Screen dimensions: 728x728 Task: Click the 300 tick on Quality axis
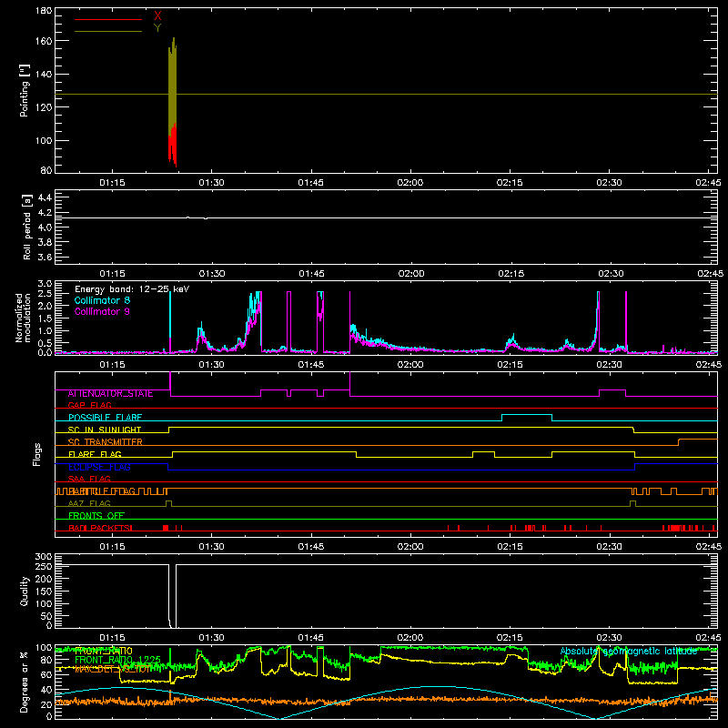click(x=44, y=557)
